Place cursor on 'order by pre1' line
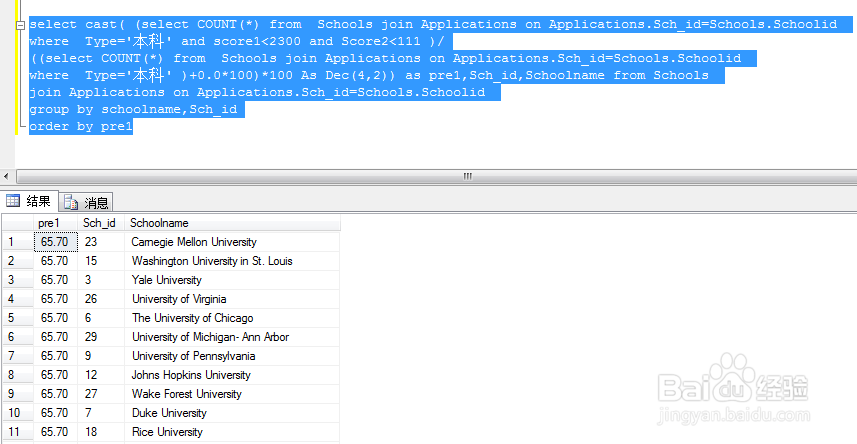Image resolution: width=857 pixels, height=444 pixels. (x=81, y=126)
